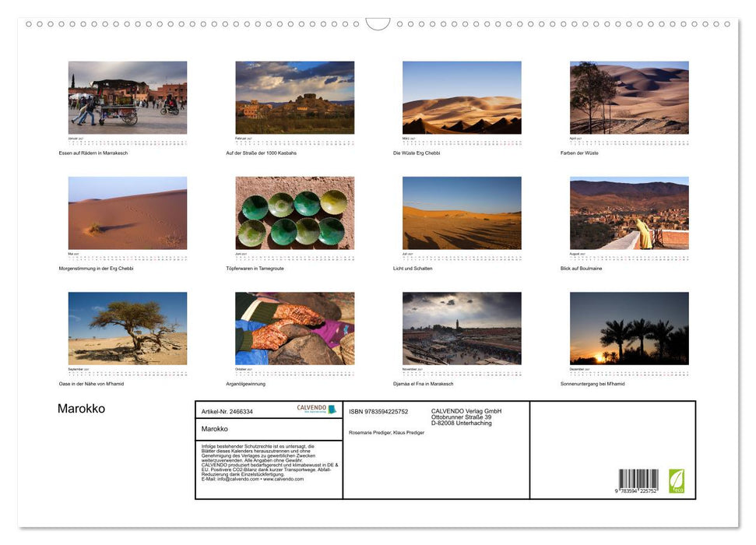Select the Arganölgewinnung henna hands photo
Viewport: 756px width, 545px height.
(x=294, y=329)
